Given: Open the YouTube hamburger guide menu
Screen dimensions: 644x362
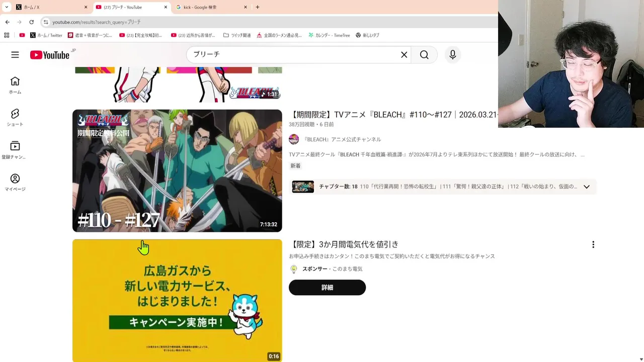Looking at the screenshot, I should (x=15, y=55).
